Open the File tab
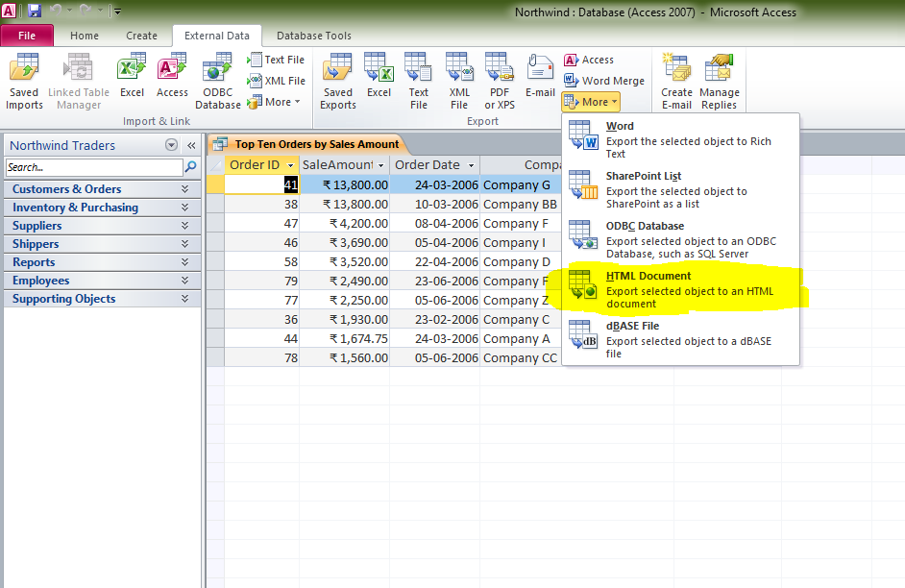Viewport: 905px width, 588px height. click(x=27, y=36)
